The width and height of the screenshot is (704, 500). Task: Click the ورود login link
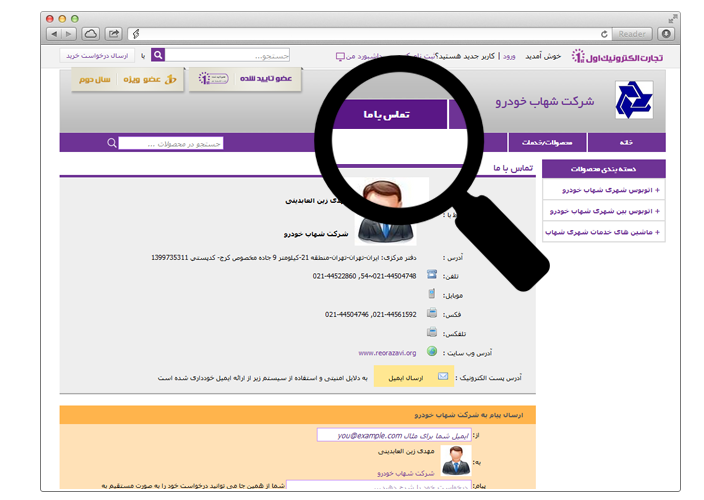click(509, 56)
